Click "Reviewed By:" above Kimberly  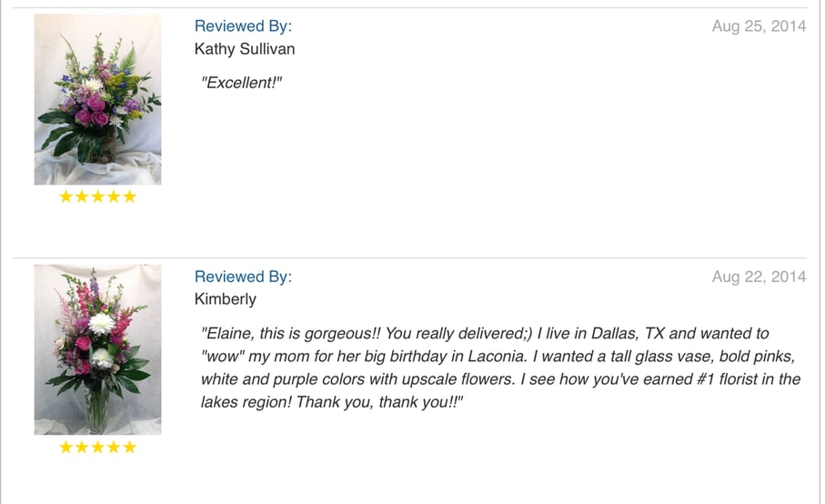tap(243, 277)
